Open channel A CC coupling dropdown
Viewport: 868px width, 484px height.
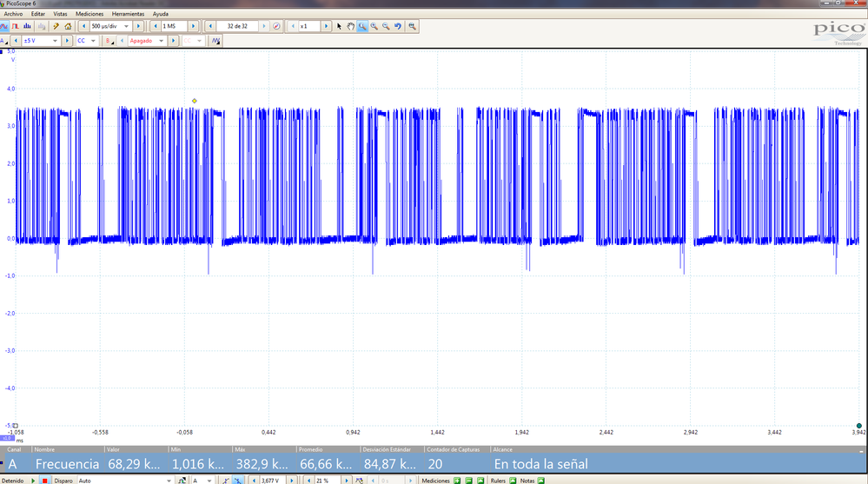(93, 41)
